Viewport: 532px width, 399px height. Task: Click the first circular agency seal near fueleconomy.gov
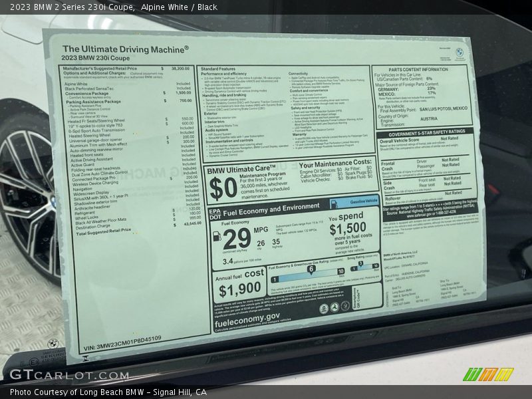point(324,309)
